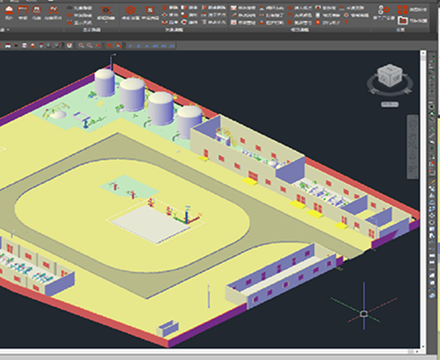Select the large red hexagonal cube ribbon icon
The image size is (440, 360).
(130, 11)
